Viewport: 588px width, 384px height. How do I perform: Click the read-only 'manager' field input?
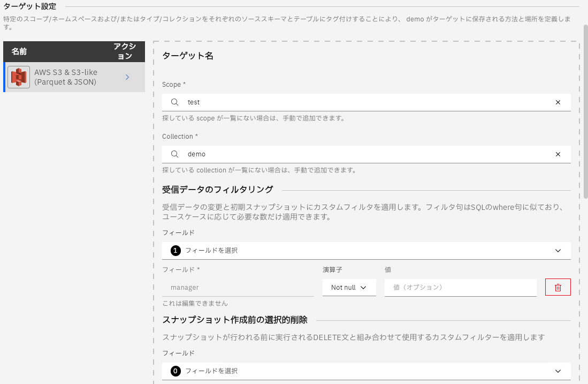point(238,288)
